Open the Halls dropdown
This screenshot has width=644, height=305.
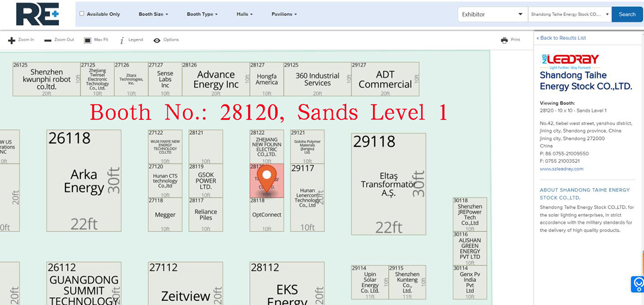tap(244, 14)
